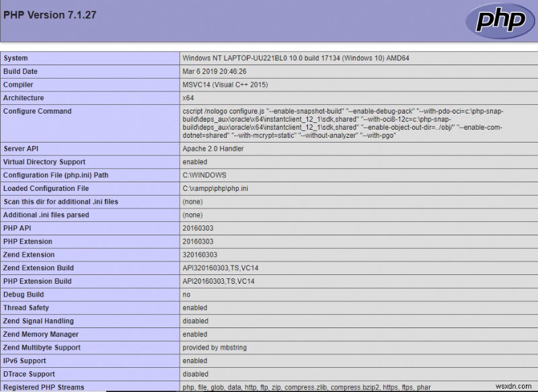Click the MSVC14 compiler value
The height and width of the screenshot is (392, 538).
tap(222, 84)
